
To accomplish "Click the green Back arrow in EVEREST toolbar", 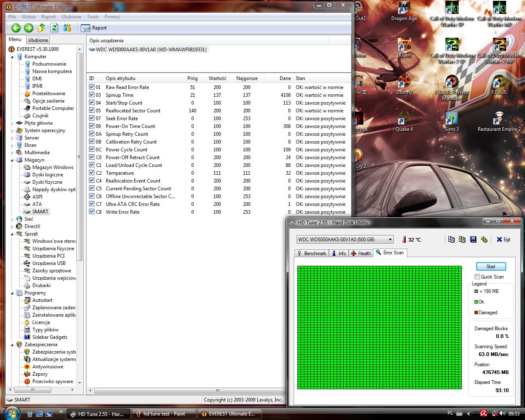I will [x=16, y=28].
